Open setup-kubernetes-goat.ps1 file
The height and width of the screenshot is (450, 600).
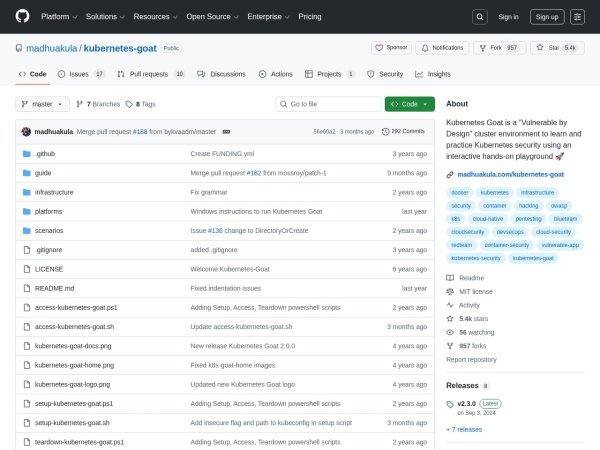click(x=74, y=404)
